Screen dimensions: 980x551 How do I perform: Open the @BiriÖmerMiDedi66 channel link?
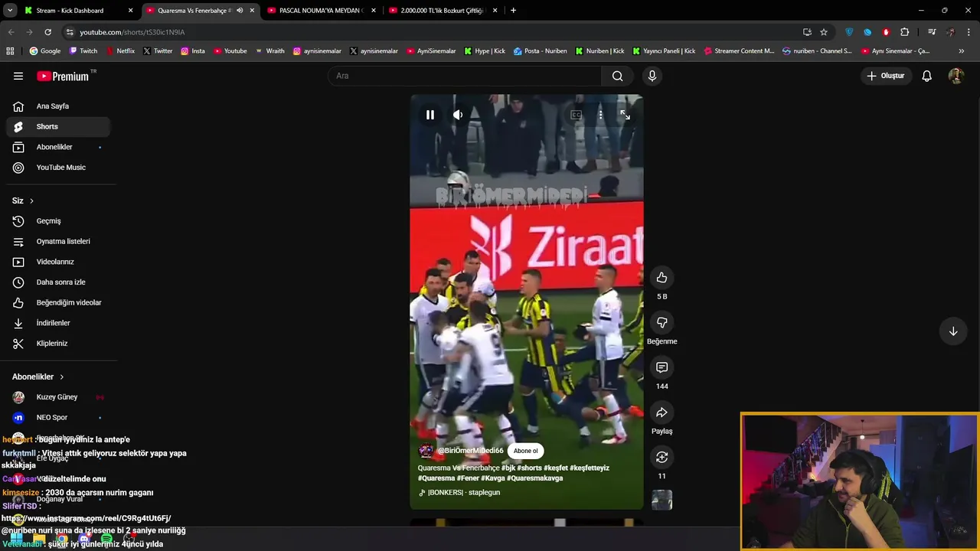[470, 451]
